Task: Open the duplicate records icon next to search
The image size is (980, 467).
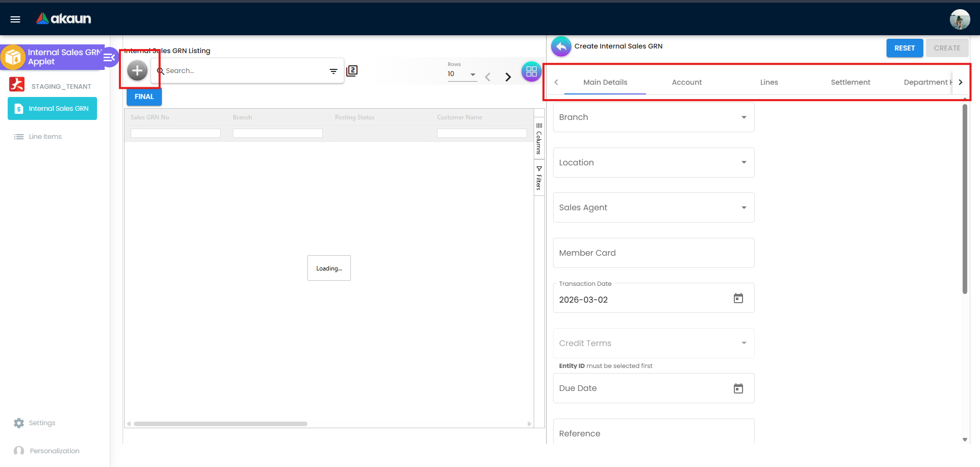Action: (x=352, y=71)
